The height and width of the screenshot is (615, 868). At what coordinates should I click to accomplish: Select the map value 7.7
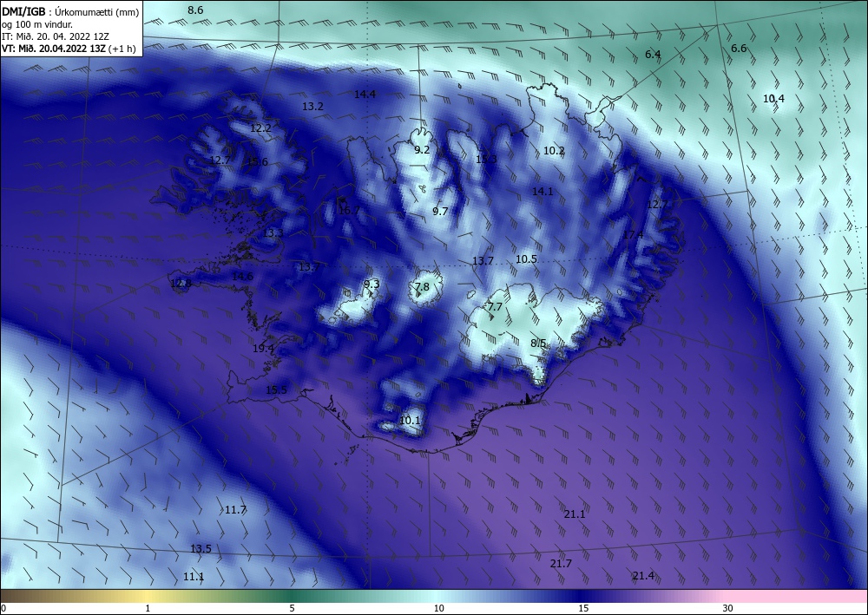click(x=495, y=307)
